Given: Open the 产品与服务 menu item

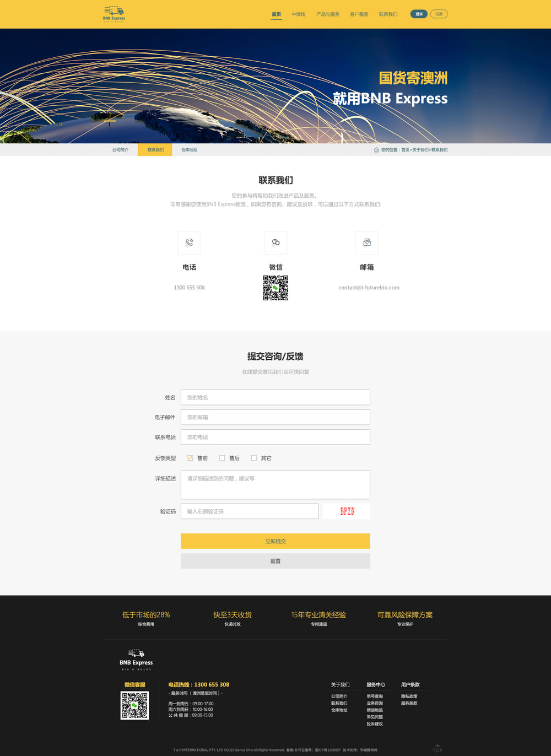Looking at the screenshot, I should click(x=328, y=14).
